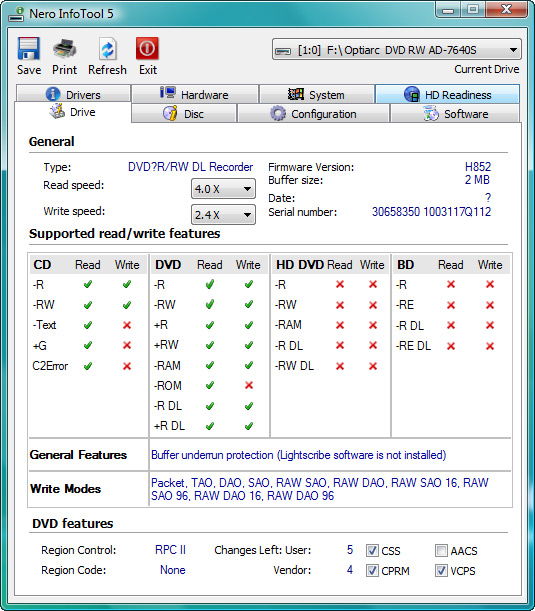Switch to the Software tab
The width and height of the screenshot is (535, 611).
tap(455, 114)
